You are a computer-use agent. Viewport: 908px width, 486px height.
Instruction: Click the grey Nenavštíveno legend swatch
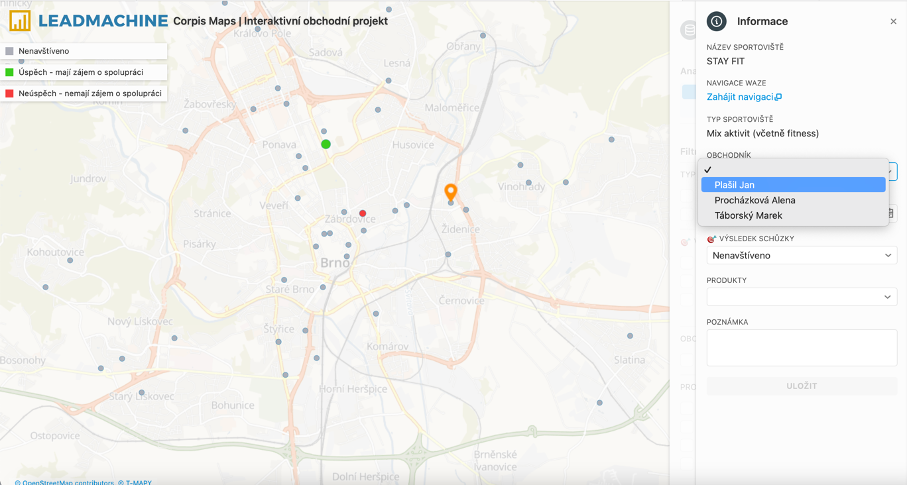point(9,51)
